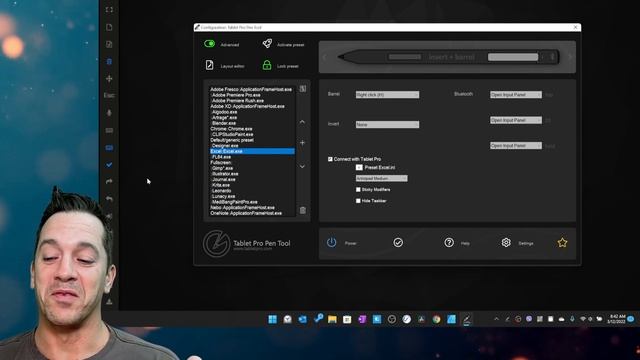This screenshot has height=360, width=640.
Task: Click the pen barrel button on pen image
Action: click(404, 57)
